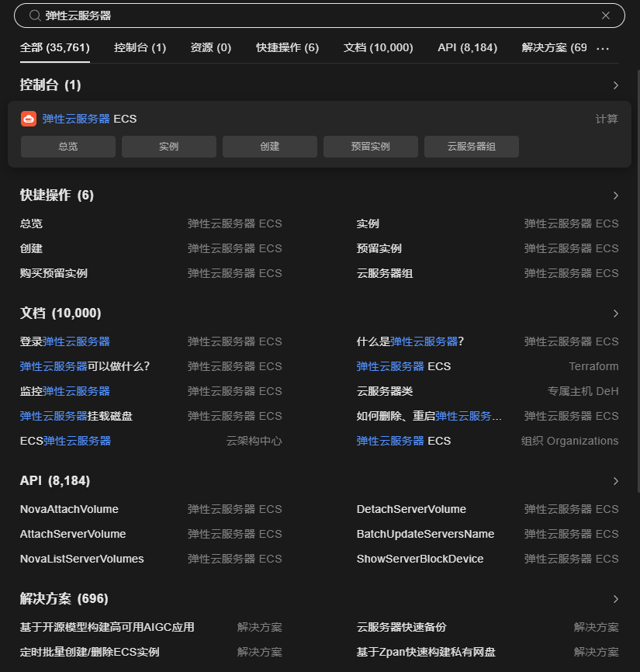The image size is (640, 672).
Task: Expand the 解决方案 (696) section chevron
Action: click(616, 599)
